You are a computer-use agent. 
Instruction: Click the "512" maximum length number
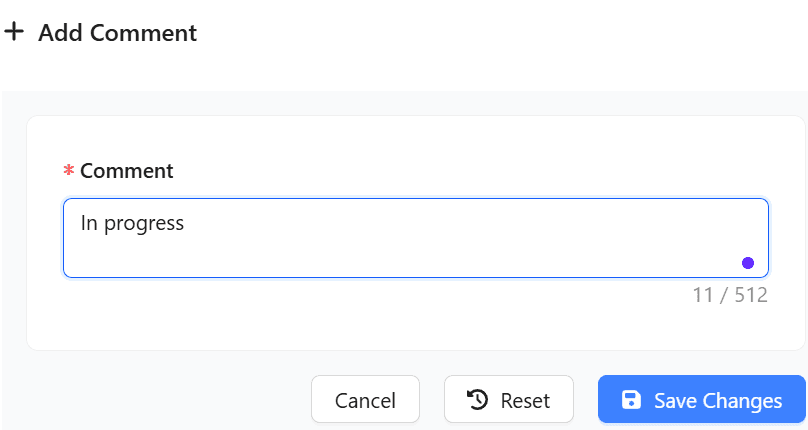point(751,295)
